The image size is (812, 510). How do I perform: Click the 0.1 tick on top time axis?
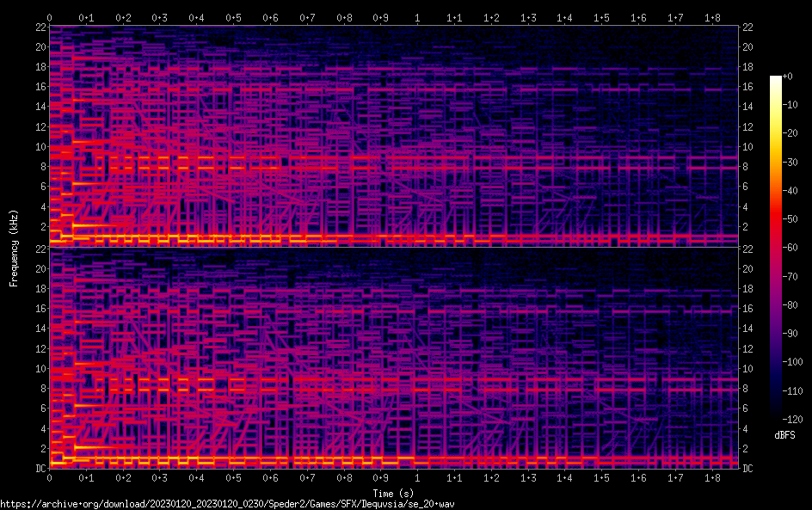point(86,17)
